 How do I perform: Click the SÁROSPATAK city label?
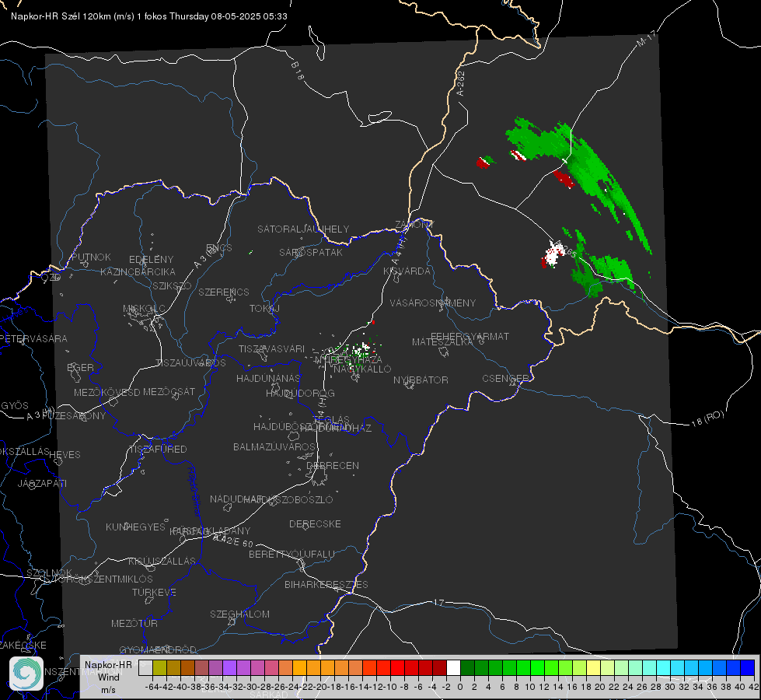[x=311, y=252]
